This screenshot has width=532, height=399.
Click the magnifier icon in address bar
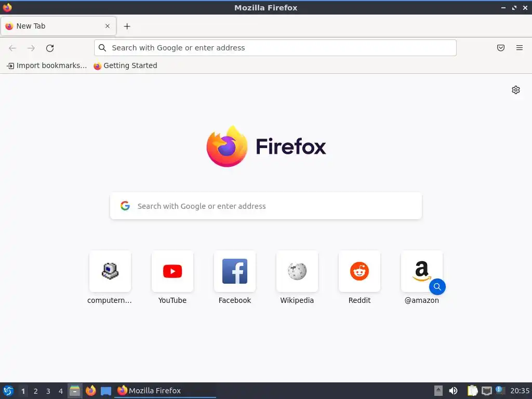pyautogui.click(x=102, y=48)
